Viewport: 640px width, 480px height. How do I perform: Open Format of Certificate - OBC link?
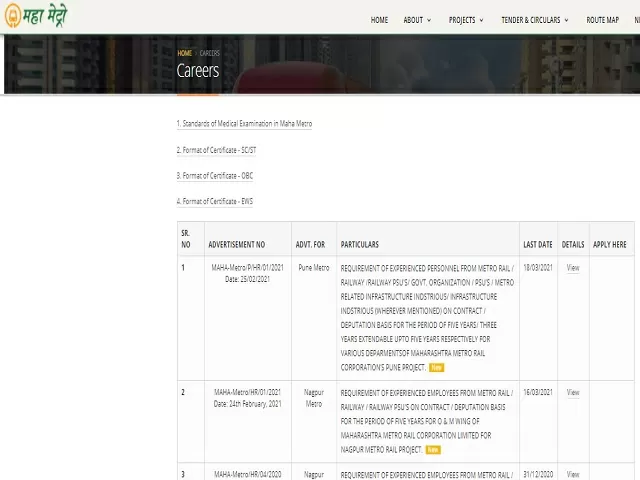pyautogui.click(x=215, y=176)
